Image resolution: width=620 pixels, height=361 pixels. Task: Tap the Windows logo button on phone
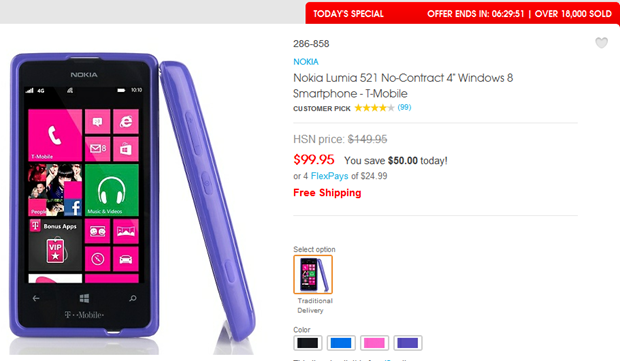point(84,298)
